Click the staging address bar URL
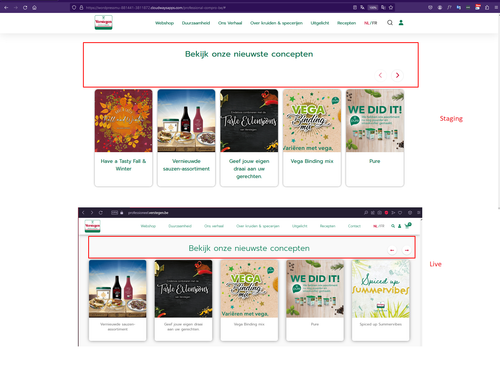The height and width of the screenshot is (386, 500). click(155, 7)
